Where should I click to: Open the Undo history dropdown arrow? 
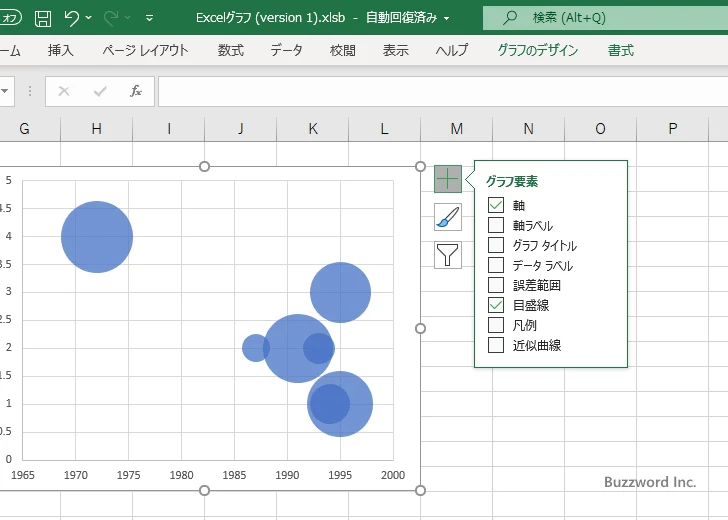pos(89,18)
